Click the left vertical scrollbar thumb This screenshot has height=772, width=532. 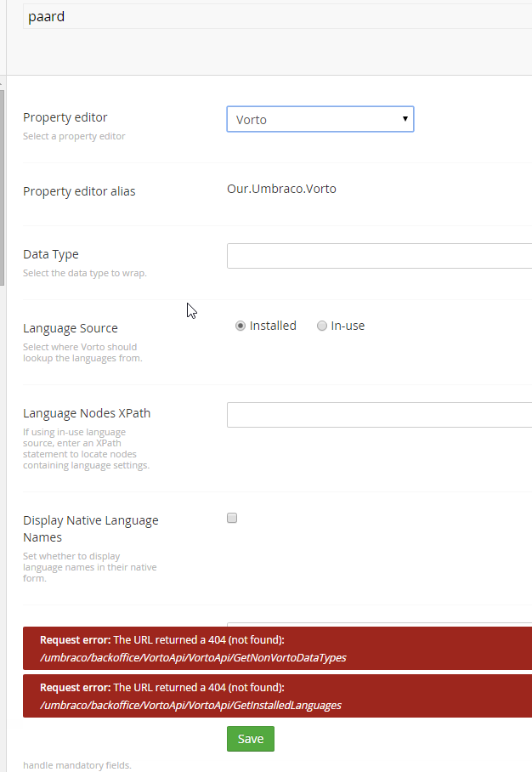click(x=2, y=187)
